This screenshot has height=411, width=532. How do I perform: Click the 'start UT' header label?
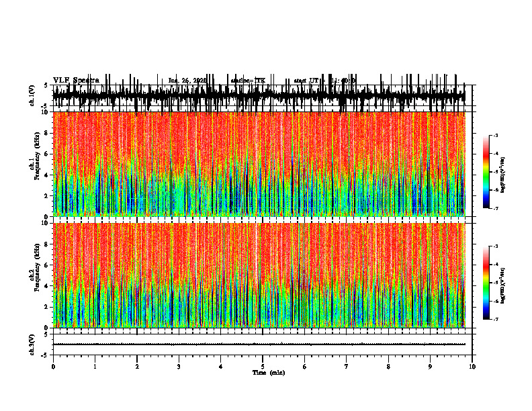pyautogui.click(x=307, y=81)
